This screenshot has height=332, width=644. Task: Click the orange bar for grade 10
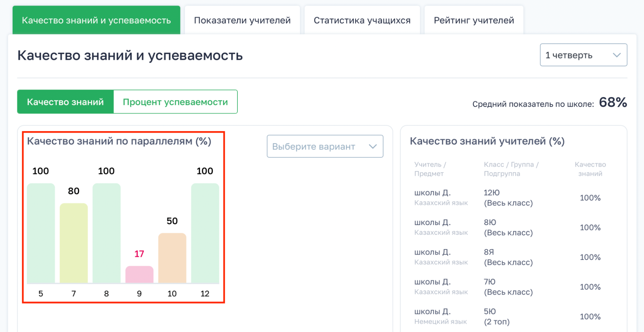coord(172,258)
